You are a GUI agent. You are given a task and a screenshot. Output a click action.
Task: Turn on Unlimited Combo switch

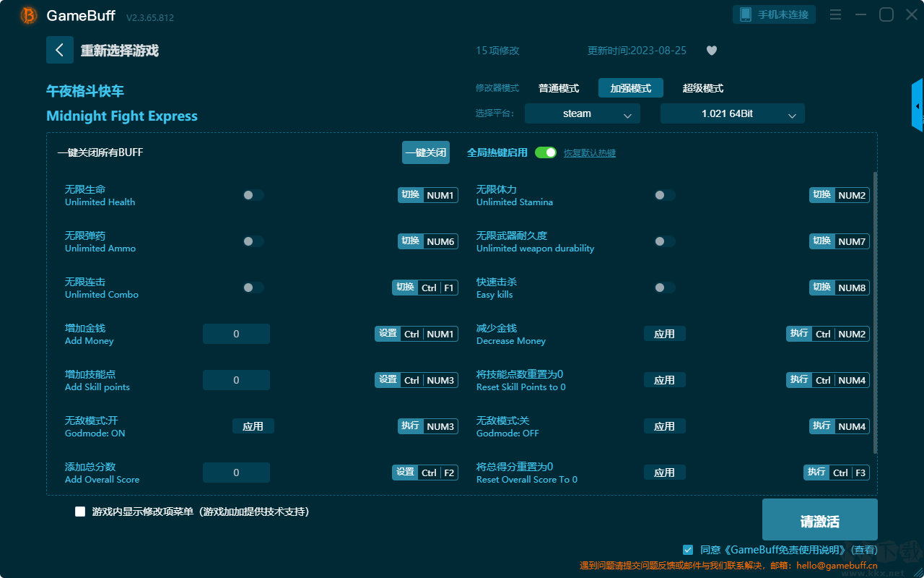click(253, 288)
